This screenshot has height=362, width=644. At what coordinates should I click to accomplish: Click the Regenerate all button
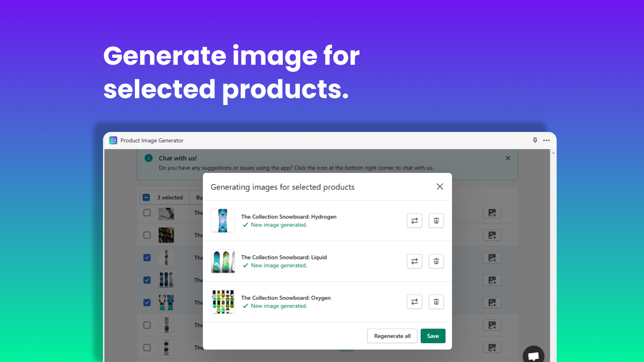tap(392, 336)
